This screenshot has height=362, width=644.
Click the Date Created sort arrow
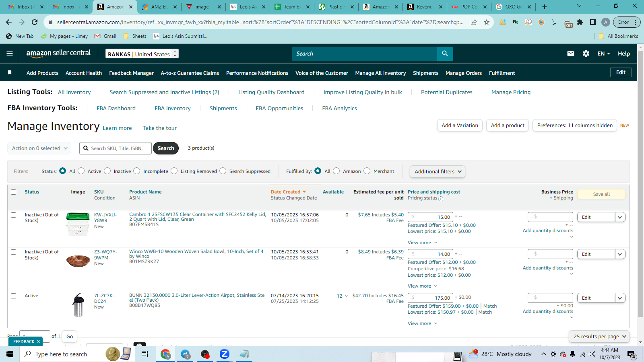pos(304,192)
